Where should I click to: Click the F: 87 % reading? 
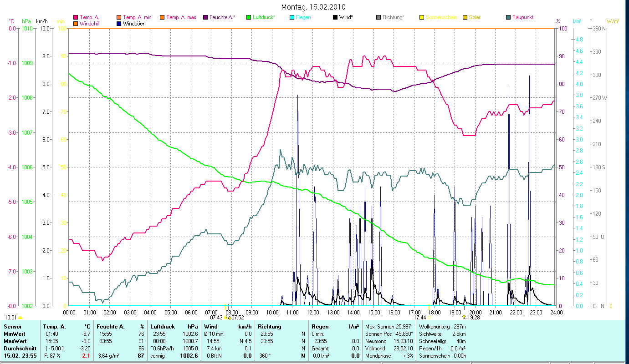click(x=51, y=355)
